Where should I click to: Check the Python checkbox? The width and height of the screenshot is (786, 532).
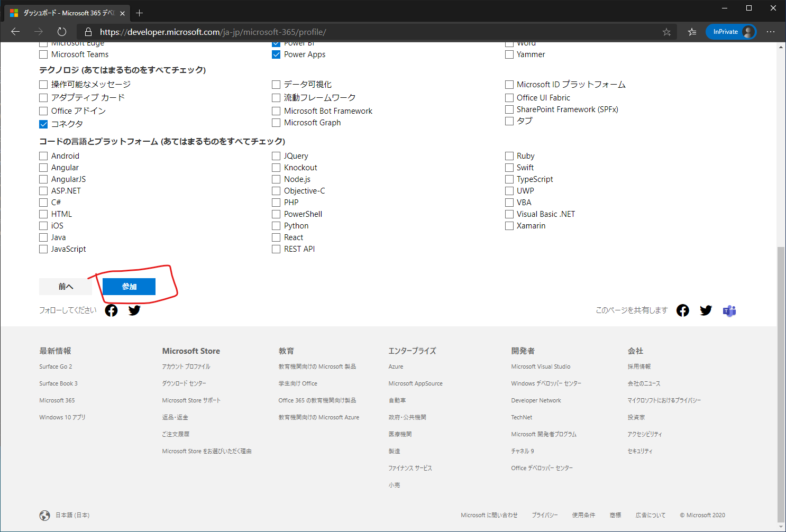(276, 226)
